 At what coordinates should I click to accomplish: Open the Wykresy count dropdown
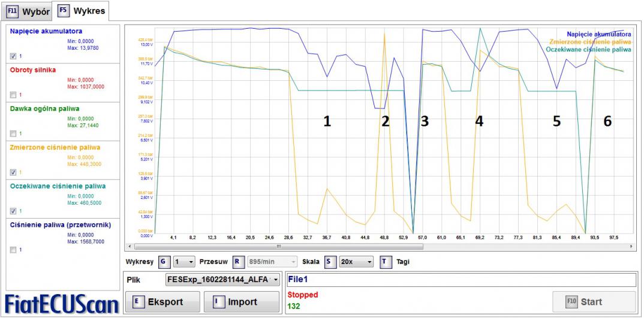pyautogui.click(x=184, y=261)
